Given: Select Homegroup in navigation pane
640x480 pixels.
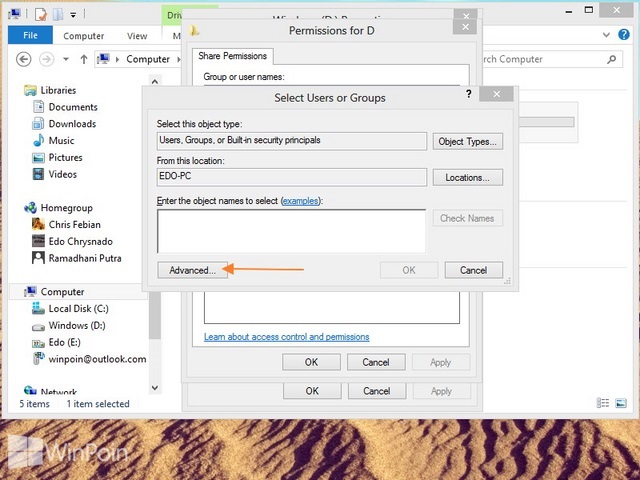Looking at the screenshot, I should pos(67,208).
